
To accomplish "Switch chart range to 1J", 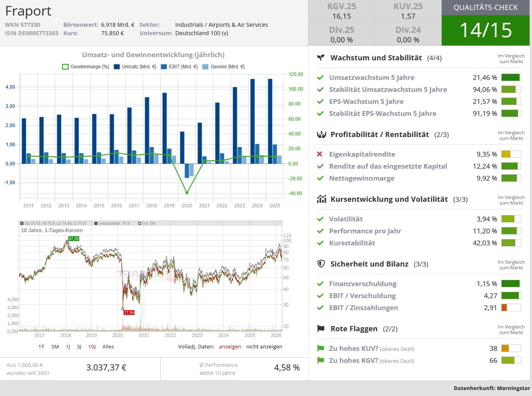I will 68,346.
